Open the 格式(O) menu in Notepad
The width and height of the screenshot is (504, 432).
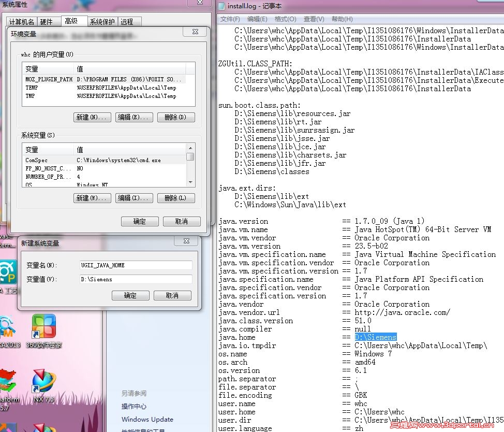[x=286, y=19]
